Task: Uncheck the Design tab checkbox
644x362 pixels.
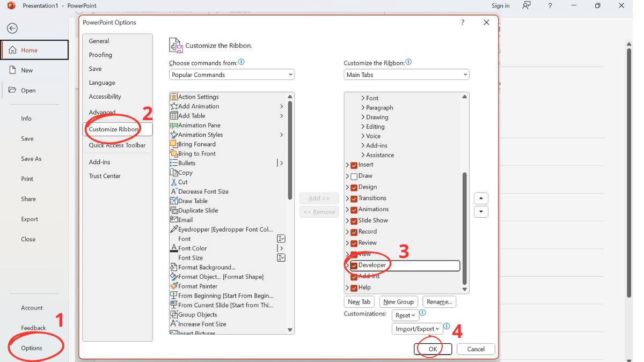Action: point(354,188)
